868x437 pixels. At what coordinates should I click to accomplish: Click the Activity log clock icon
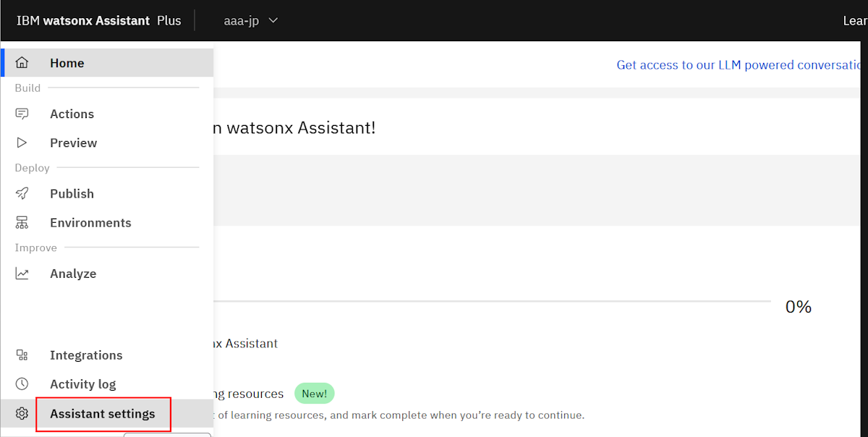point(22,384)
